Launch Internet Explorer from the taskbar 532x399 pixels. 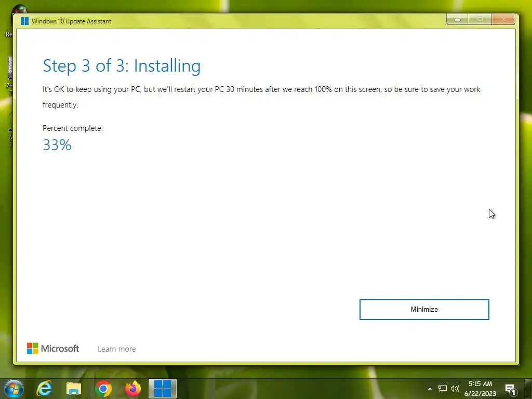tap(44, 389)
